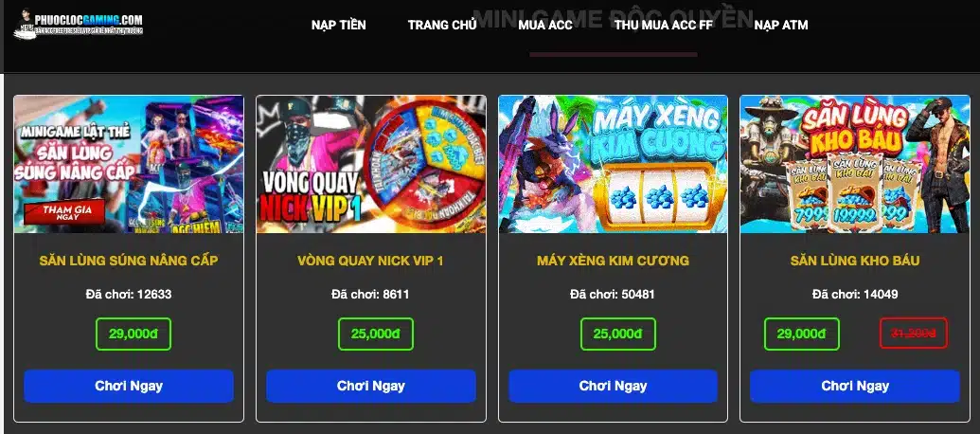
Task: Click Chơi Ngay under Vòng Quay Nick VIP 1
Action: tap(371, 386)
